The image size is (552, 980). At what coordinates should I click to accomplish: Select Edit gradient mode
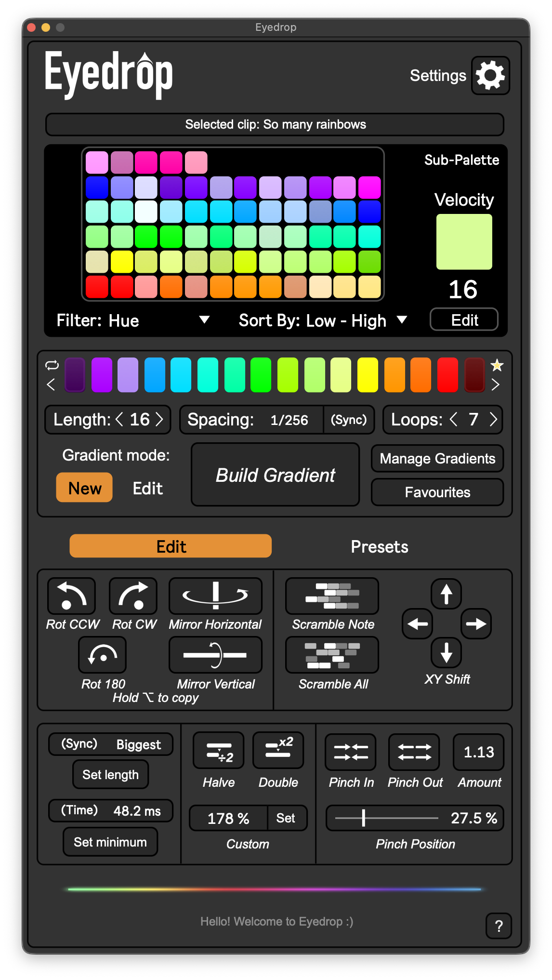147,488
